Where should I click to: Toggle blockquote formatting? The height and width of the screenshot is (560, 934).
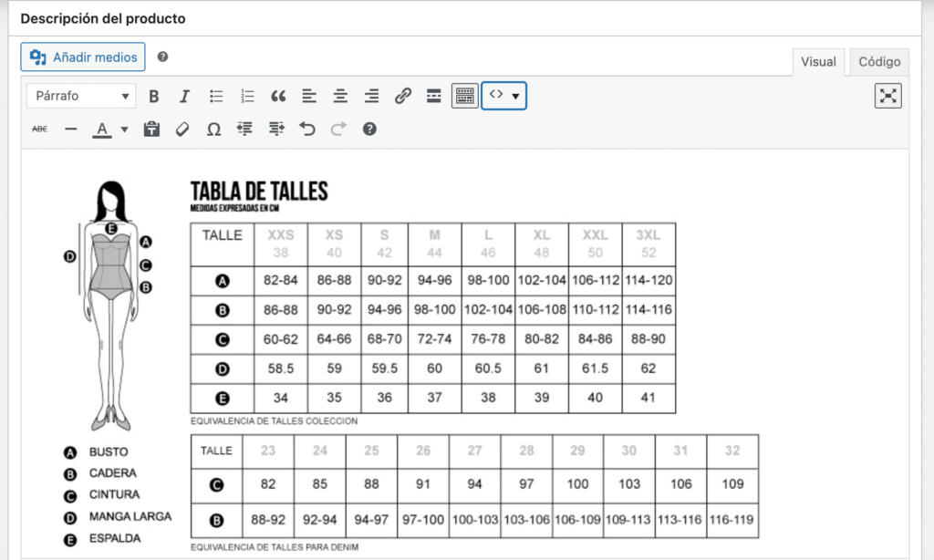click(278, 96)
